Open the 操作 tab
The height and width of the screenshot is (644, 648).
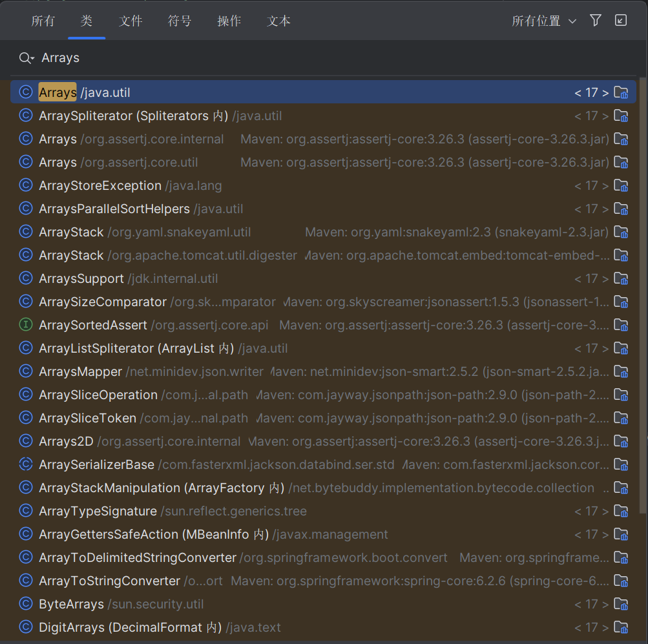[x=229, y=21]
